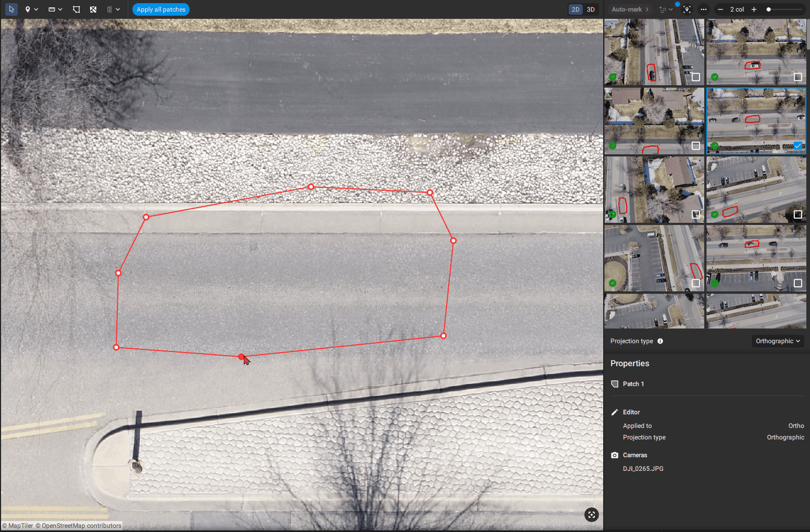The width and height of the screenshot is (810, 532).
Task: Click the marker focus target icon
Action: pyautogui.click(x=687, y=9)
